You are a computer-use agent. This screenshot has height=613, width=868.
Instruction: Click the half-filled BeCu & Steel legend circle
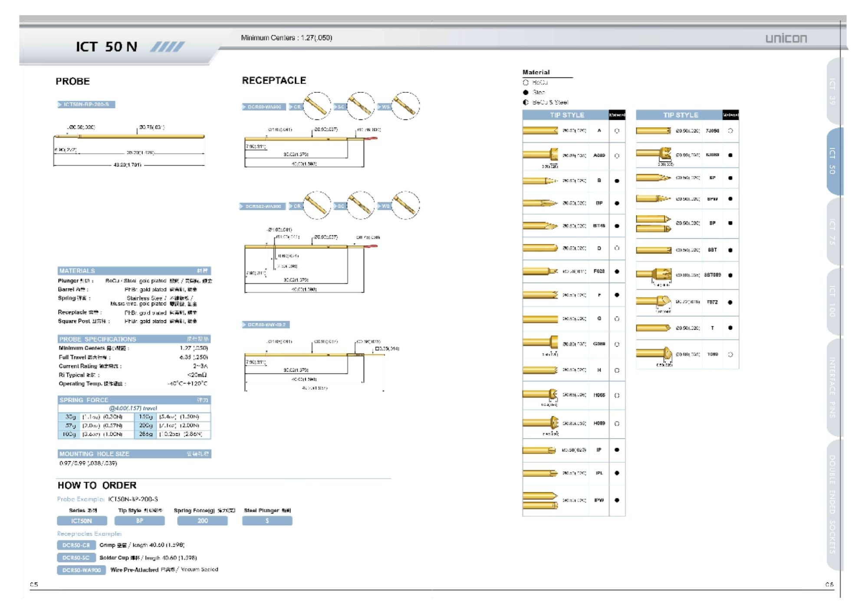click(x=526, y=102)
